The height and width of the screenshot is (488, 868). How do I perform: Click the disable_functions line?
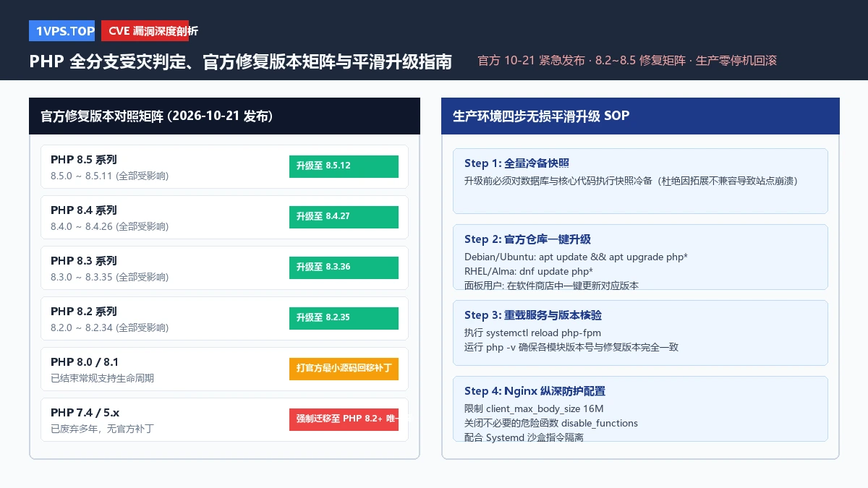551,423
